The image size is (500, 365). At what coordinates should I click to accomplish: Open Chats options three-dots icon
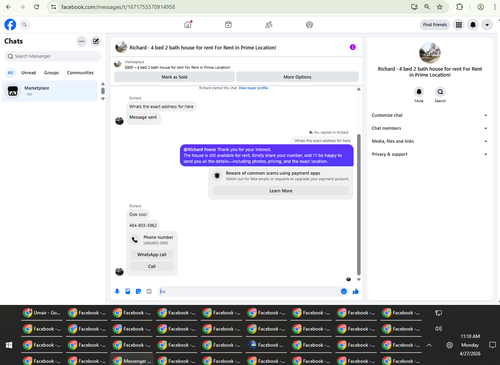click(81, 41)
